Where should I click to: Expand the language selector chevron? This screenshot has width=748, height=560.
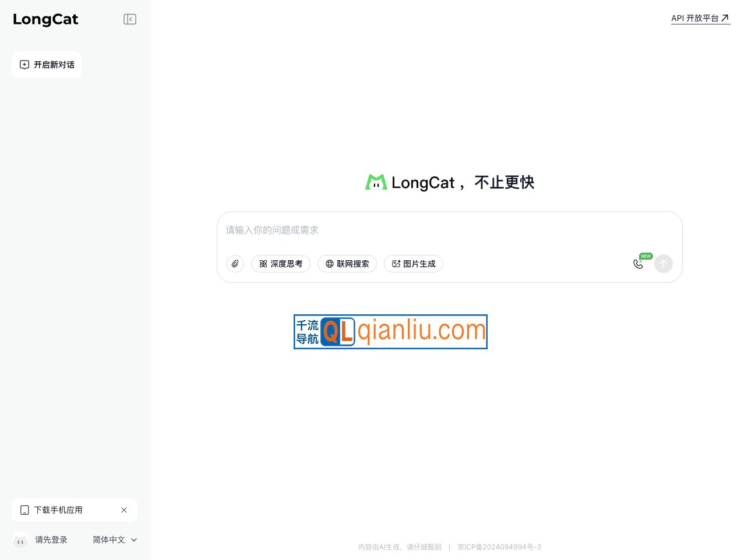click(134, 540)
